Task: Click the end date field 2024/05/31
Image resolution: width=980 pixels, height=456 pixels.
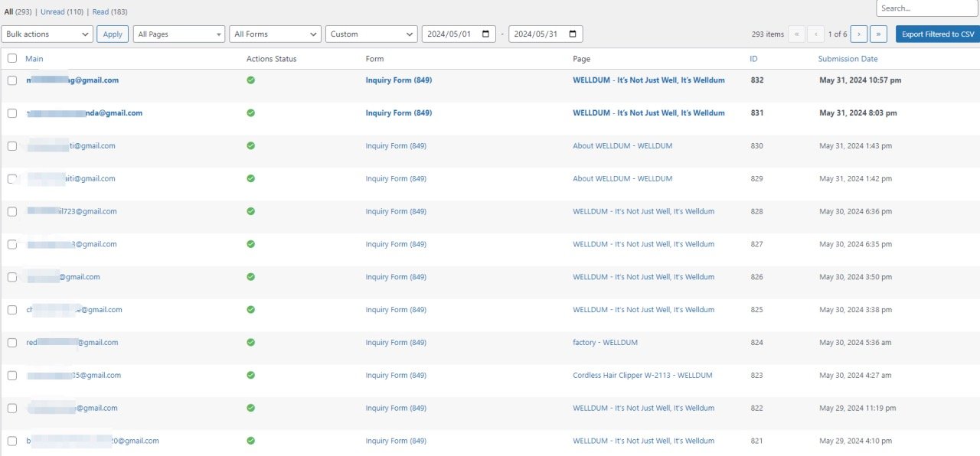Action: (546, 34)
